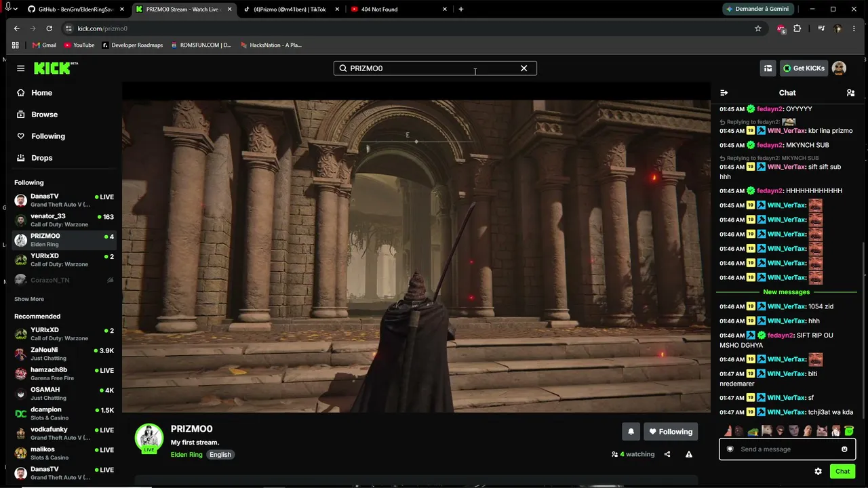Open malikos recommended channel

point(64,453)
